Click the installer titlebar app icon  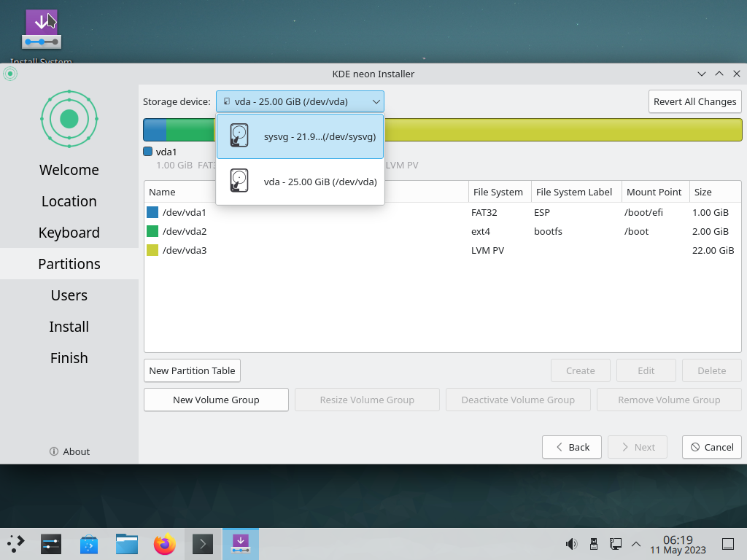coord(10,74)
